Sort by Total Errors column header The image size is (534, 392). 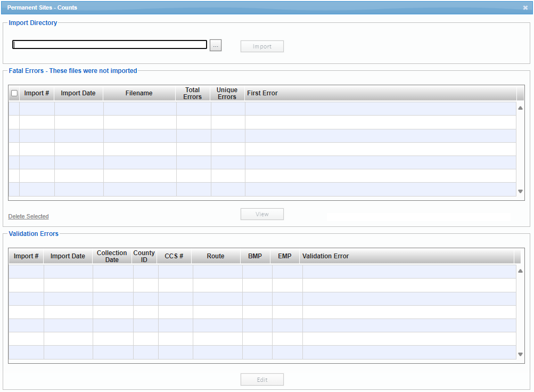193,93
